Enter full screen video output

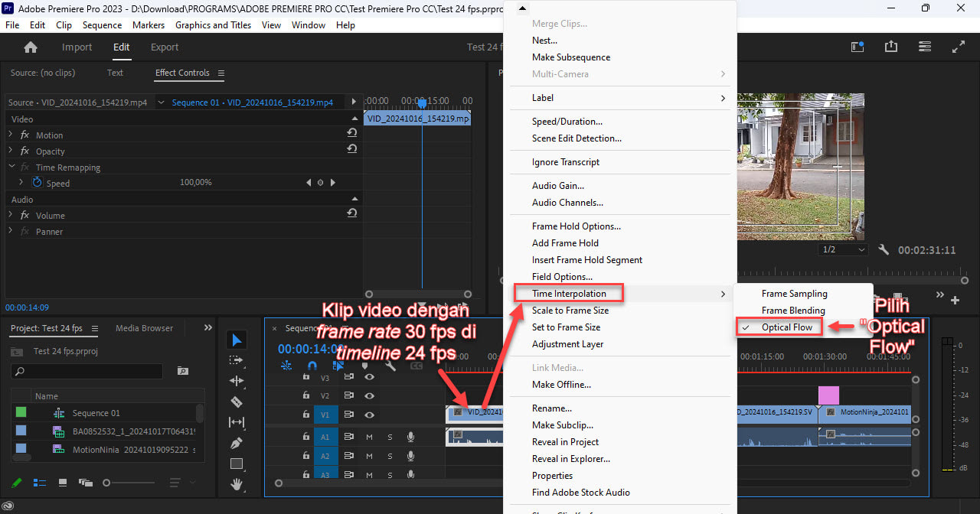click(959, 47)
